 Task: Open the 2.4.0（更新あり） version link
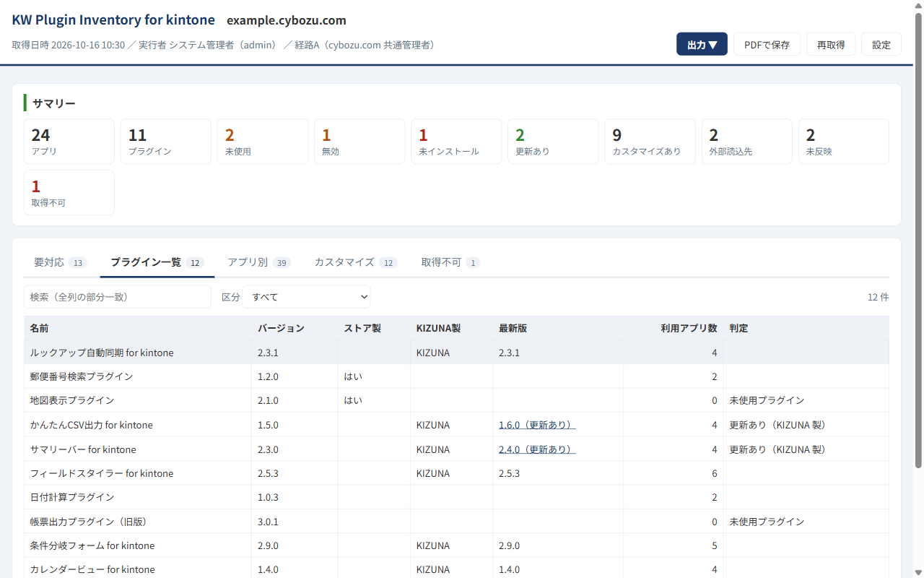point(537,449)
